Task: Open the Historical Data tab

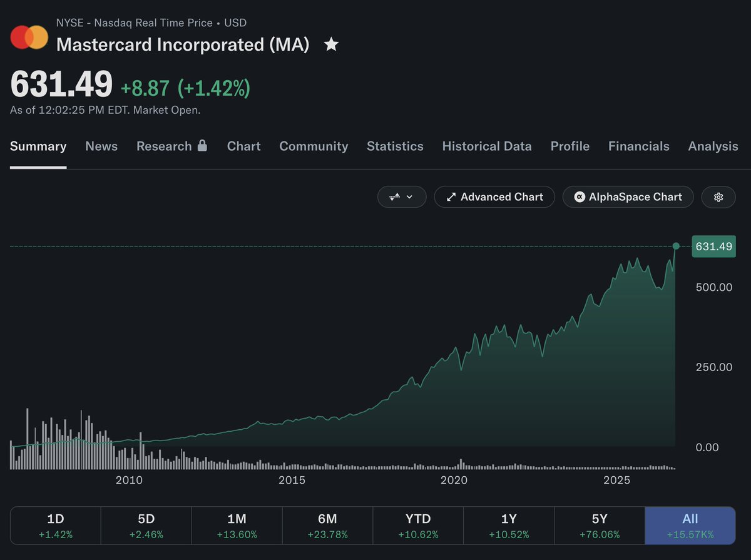Action: 487,146
